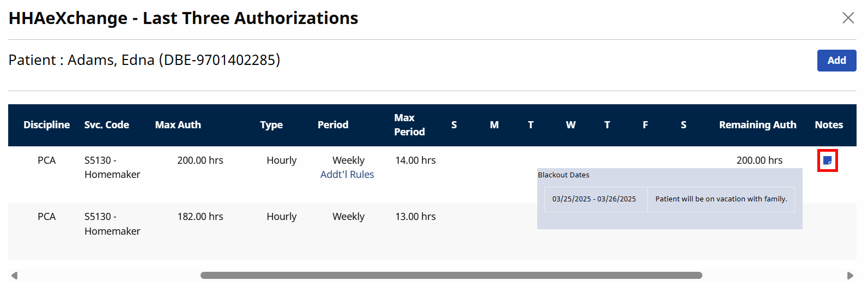Screen dimensions: 868x292
Task: Click the right arrow of horizontal scrollbar
Action: tap(849, 276)
